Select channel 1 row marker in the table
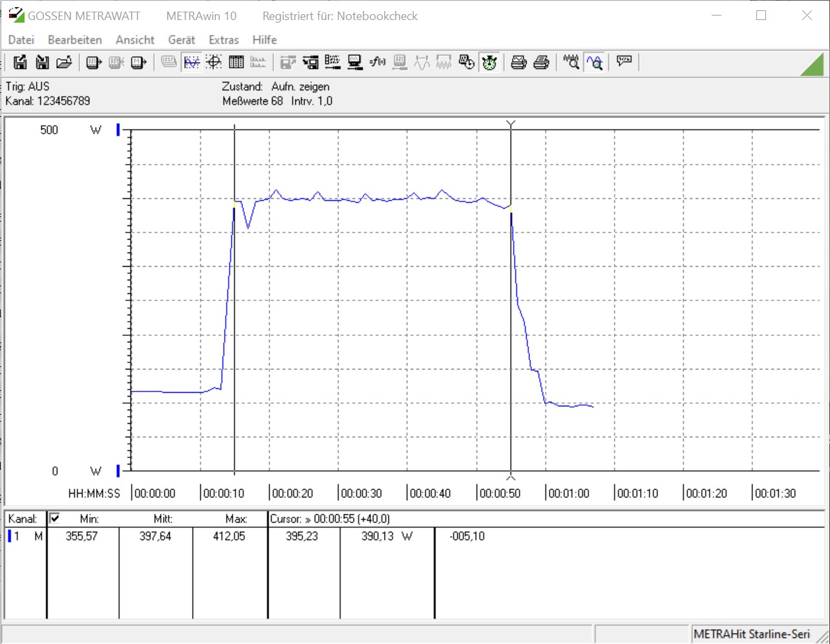The image size is (830, 644). 10,535
